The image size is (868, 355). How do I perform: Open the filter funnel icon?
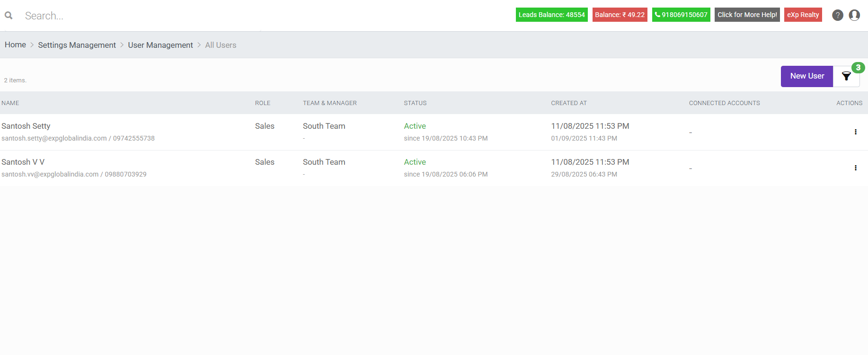coord(846,76)
